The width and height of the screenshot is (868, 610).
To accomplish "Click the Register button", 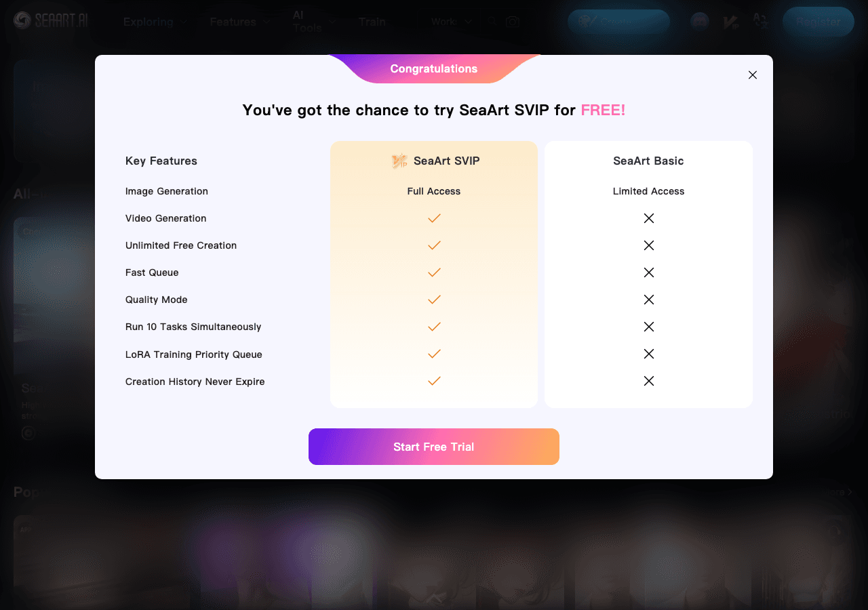I will (818, 21).
